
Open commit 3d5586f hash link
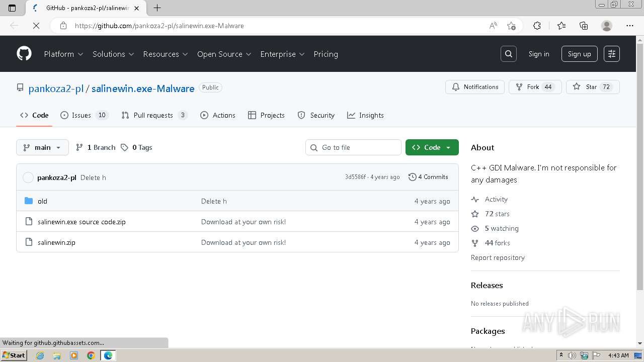tap(355, 177)
